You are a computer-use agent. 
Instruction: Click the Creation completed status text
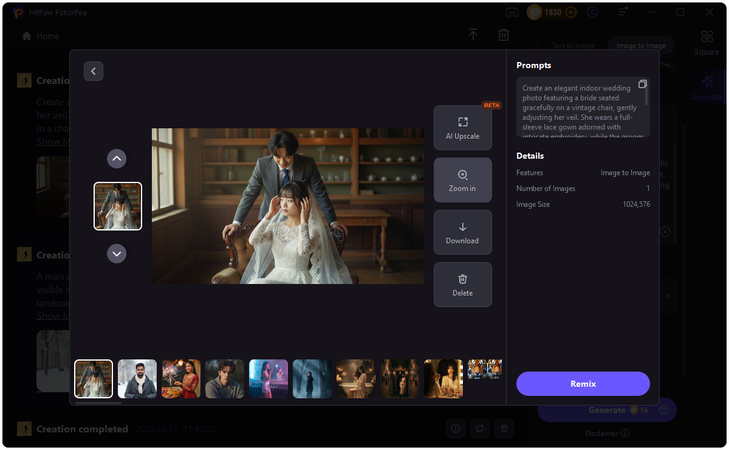tap(82, 429)
